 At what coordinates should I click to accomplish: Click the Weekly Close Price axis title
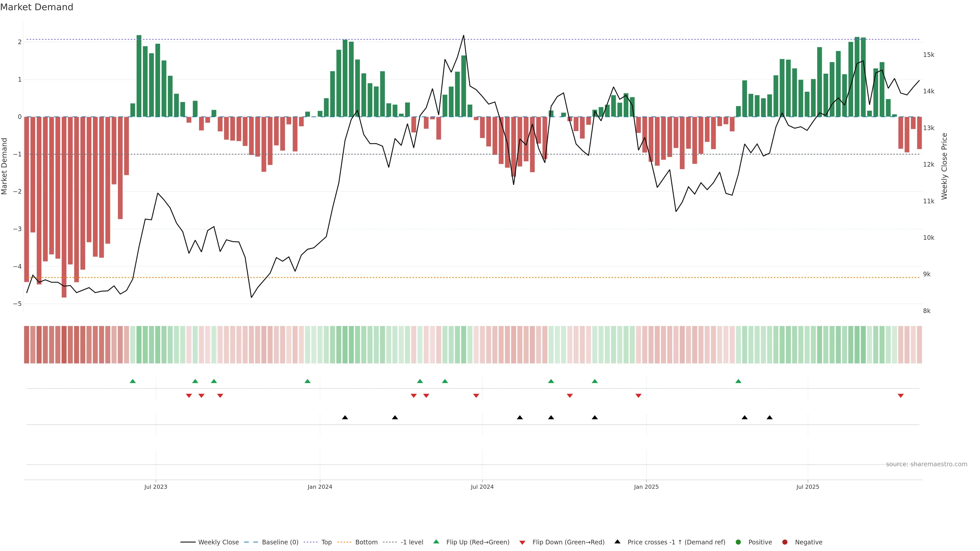click(944, 166)
